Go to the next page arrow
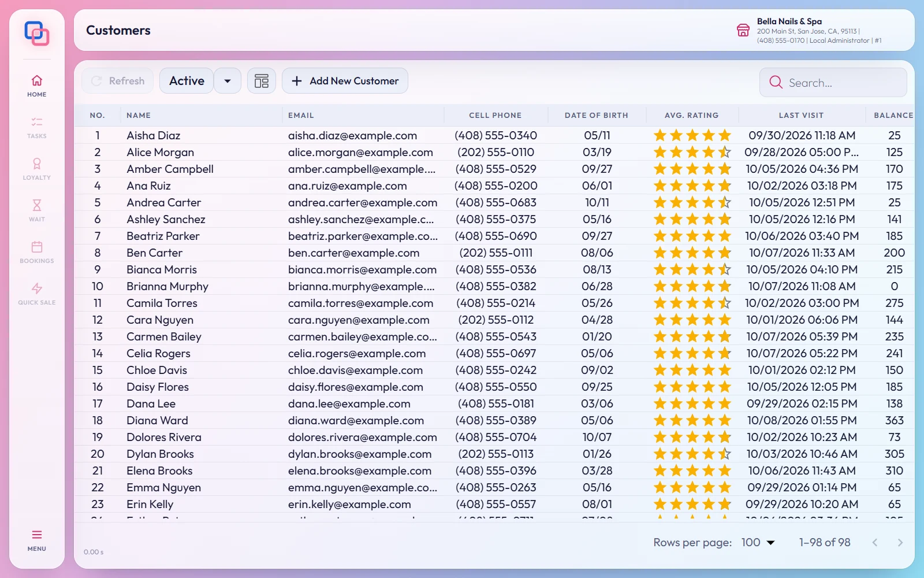The height and width of the screenshot is (578, 924). (900, 542)
